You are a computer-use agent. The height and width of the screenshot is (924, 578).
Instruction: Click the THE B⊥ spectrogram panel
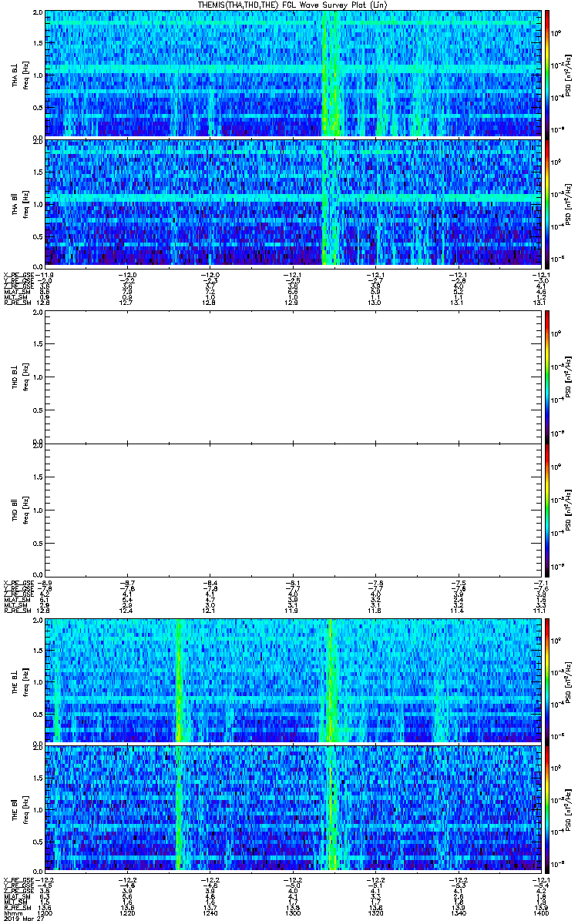pos(292,681)
